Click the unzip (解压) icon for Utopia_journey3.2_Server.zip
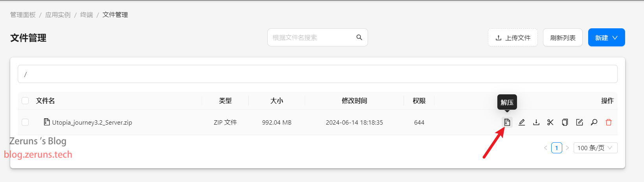Viewport: 644px width, 182px height. point(507,122)
